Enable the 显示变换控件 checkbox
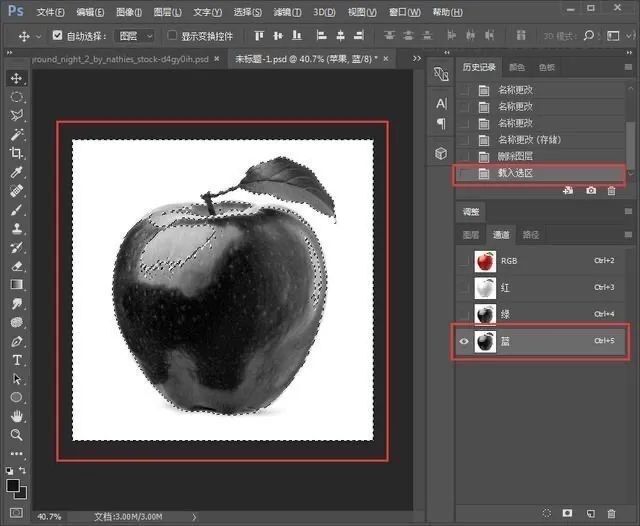This screenshot has width=640, height=526. pyautogui.click(x=173, y=35)
